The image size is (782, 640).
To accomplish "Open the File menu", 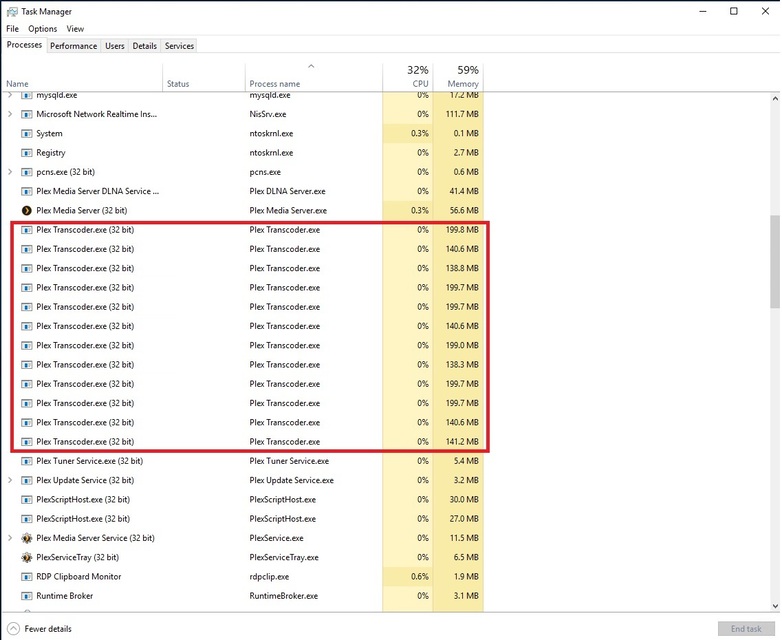I will pos(12,29).
